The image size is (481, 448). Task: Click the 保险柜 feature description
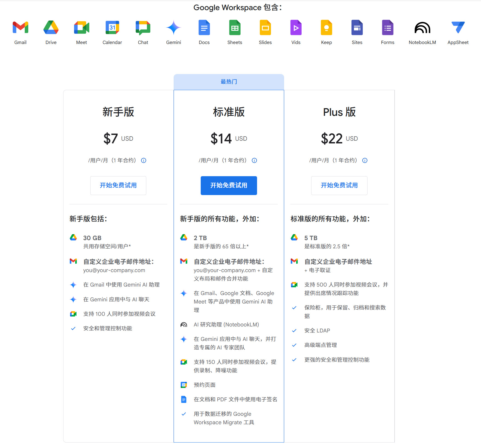(x=345, y=312)
